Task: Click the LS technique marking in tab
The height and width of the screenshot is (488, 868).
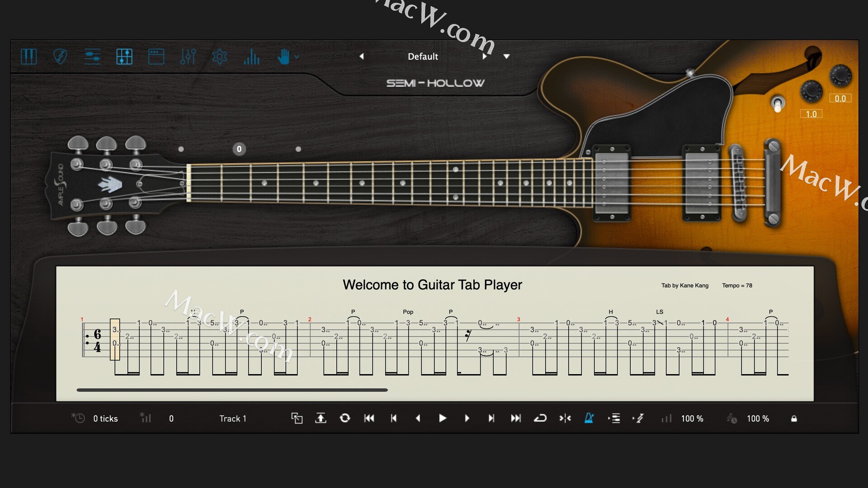Action: (660, 312)
